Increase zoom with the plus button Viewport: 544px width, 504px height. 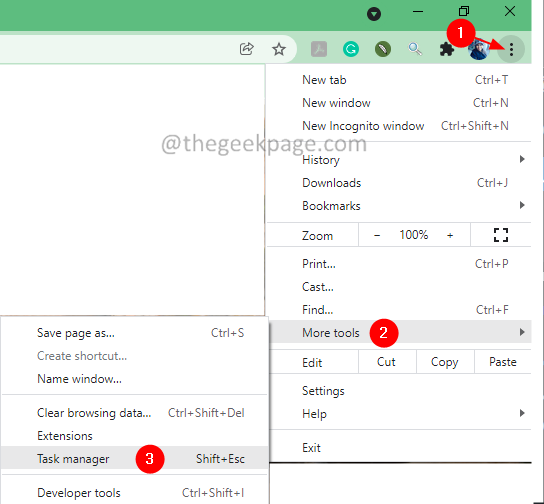pyautogui.click(x=450, y=235)
